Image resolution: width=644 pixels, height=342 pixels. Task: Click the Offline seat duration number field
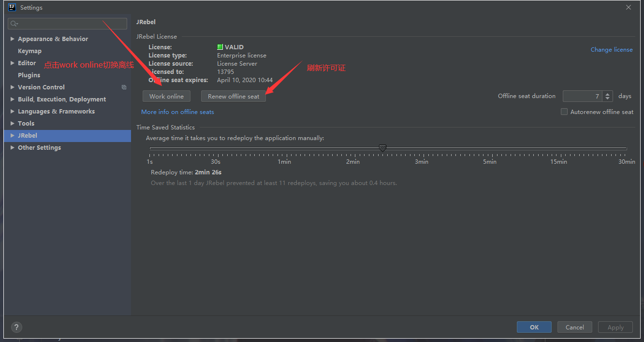point(583,96)
